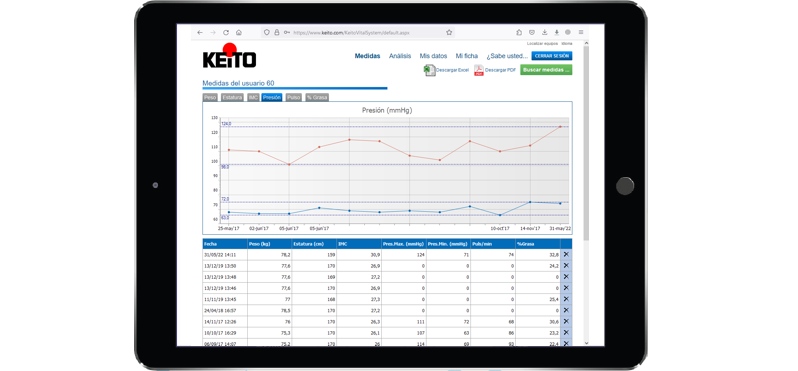
Task: Click the Localizar equipos link
Action: coord(542,44)
